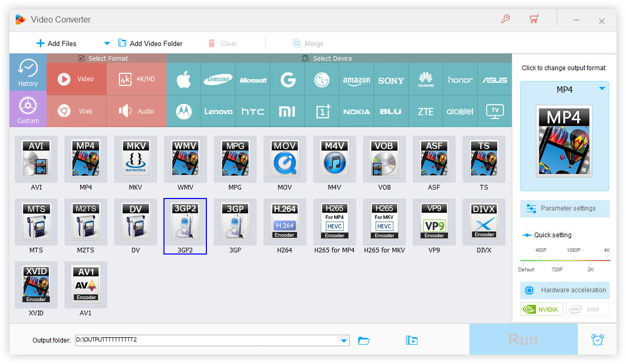Open the output folder path dropdown
The width and height of the screenshot is (626, 364).
coord(344,340)
